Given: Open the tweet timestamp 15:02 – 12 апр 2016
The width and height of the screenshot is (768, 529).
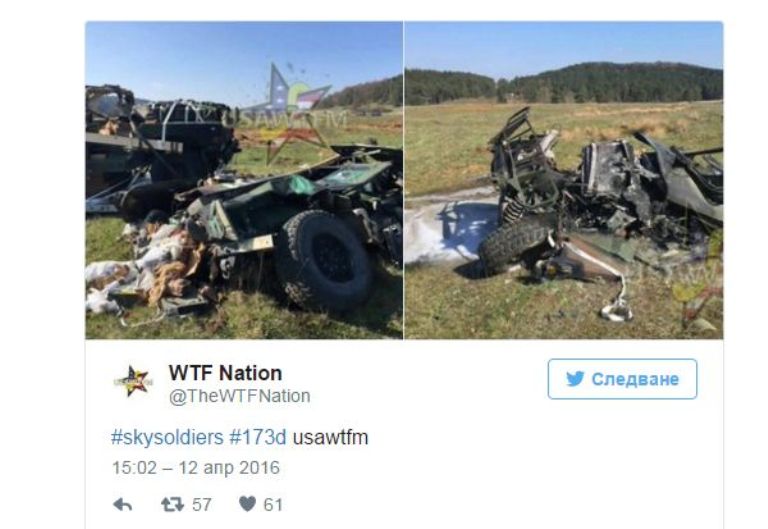Looking at the screenshot, I should coord(196,467).
